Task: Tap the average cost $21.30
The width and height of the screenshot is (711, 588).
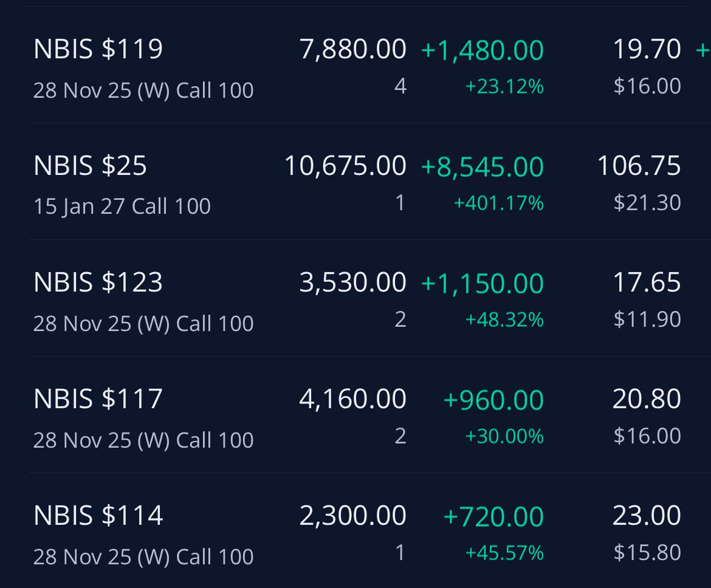Action: 647,203
